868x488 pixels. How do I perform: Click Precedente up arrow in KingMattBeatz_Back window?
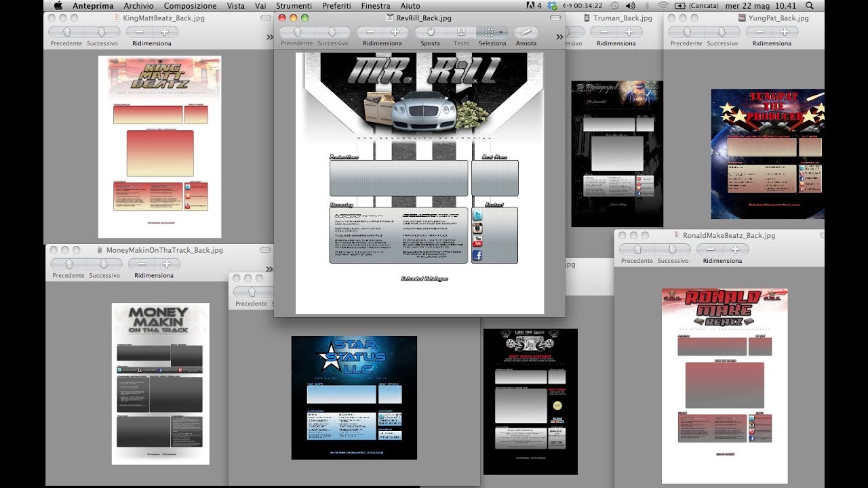[66, 32]
